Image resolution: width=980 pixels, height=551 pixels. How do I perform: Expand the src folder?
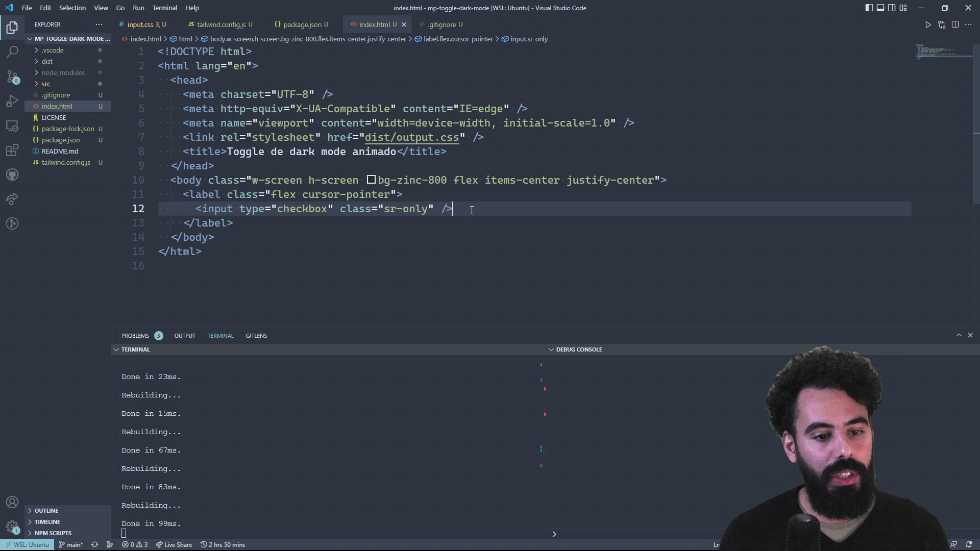tap(46, 84)
